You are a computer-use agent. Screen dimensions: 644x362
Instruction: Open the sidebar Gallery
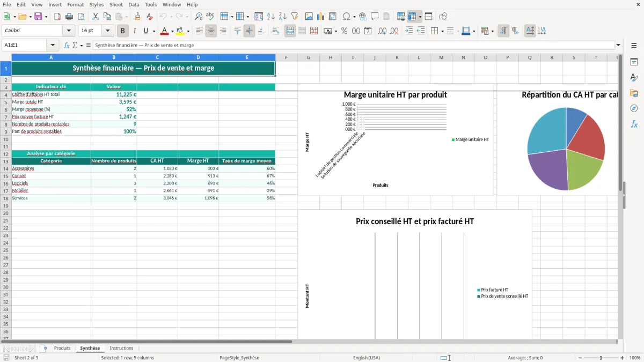pos(634,93)
